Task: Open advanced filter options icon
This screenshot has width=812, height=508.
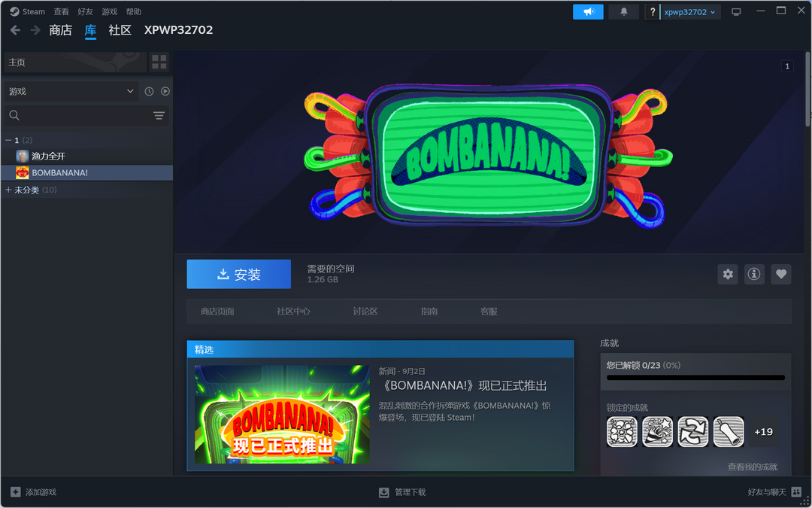Action: [159, 116]
